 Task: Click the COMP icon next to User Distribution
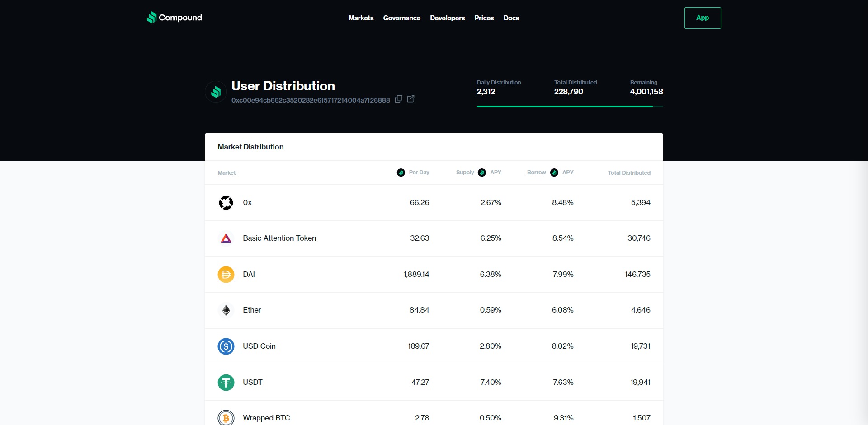point(216,92)
